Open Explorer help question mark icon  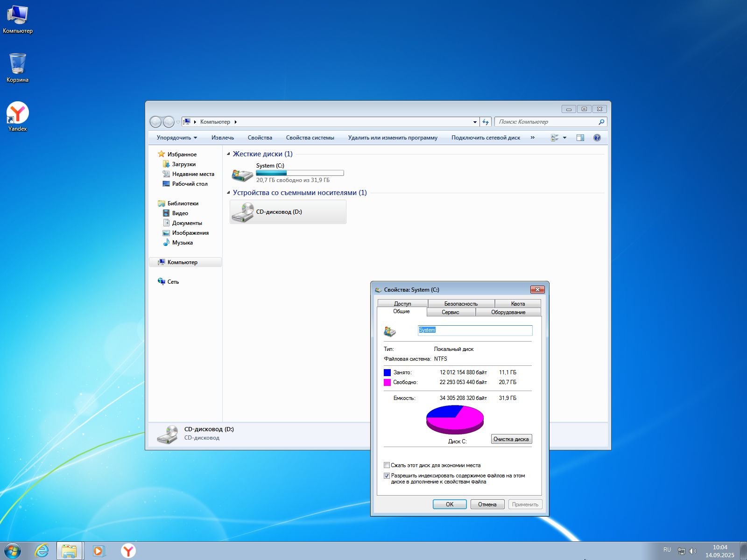tap(597, 138)
